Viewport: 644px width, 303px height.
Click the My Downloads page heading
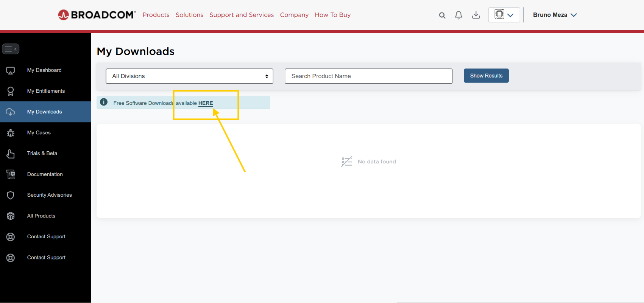click(136, 51)
